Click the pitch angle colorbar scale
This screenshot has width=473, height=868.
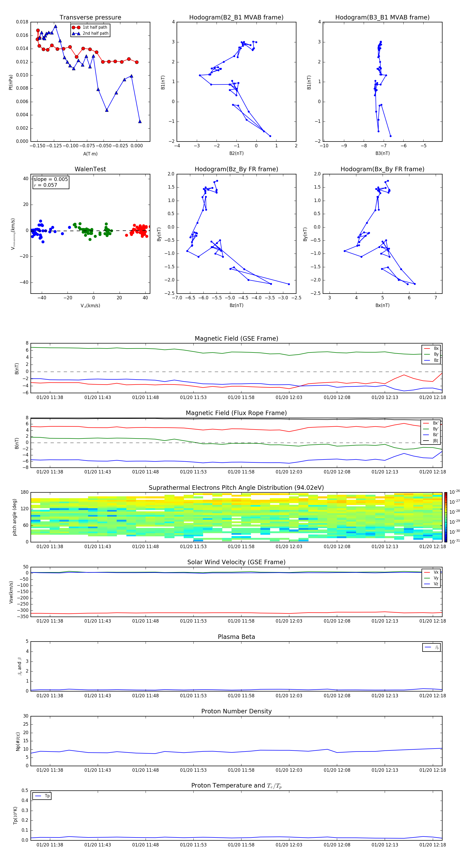[x=446, y=517]
